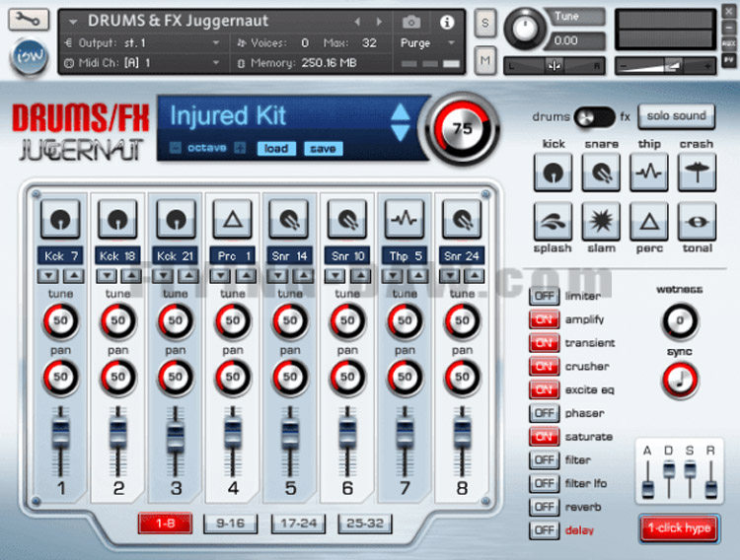Viewport: 740px width, 560px height.
Task: Click channel 4 tune knob
Action: tap(233, 321)
